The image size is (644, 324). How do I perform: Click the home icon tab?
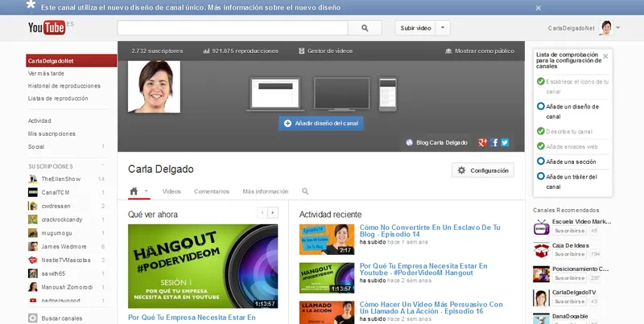click(x=134, y=191)
